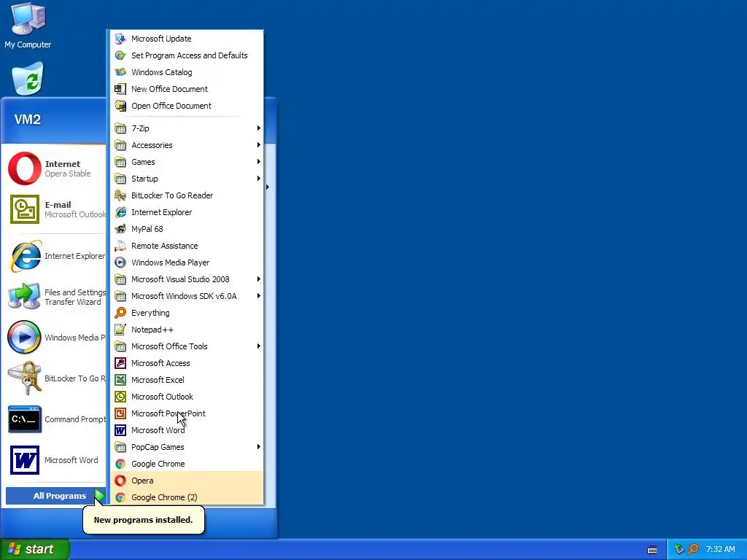Open the Microsoft Office Tools folder entry
Screen dimensions: 747x560
pos(187,346)
